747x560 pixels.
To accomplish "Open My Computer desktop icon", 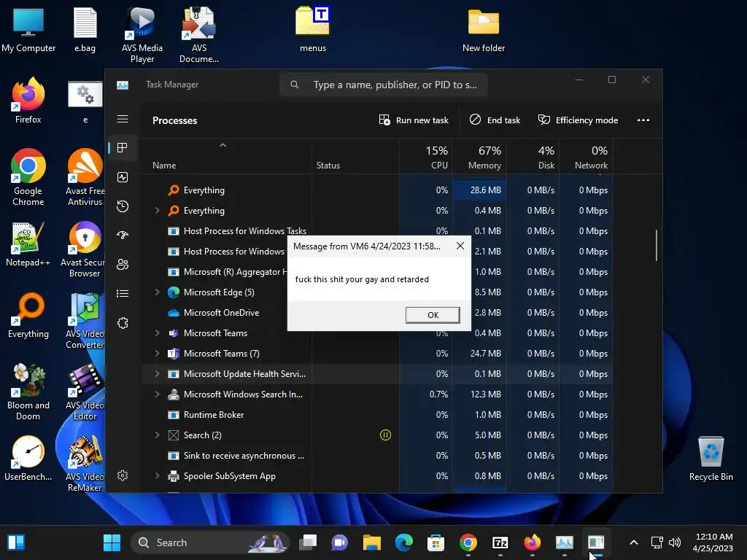I will click(x=28, y=29).
